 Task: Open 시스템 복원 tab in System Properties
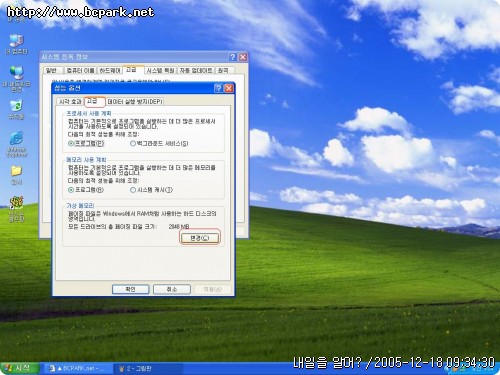161,70
